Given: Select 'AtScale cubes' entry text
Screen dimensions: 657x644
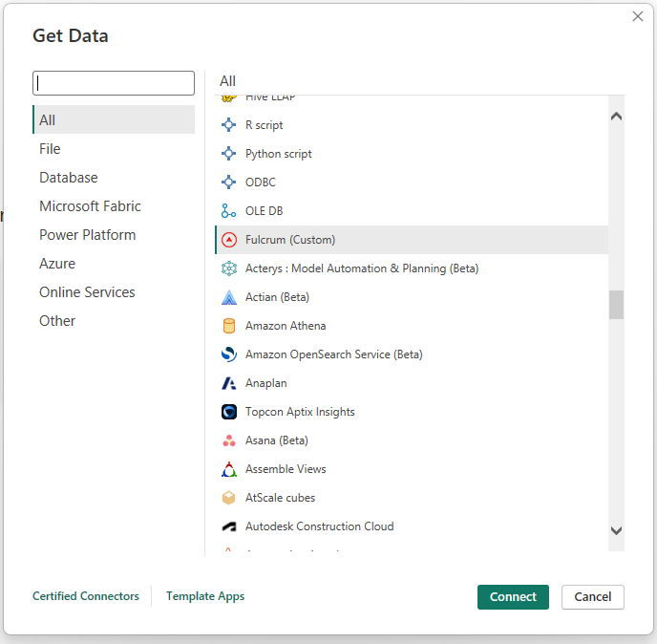Looking at the screenshot, I should (281, 498).
